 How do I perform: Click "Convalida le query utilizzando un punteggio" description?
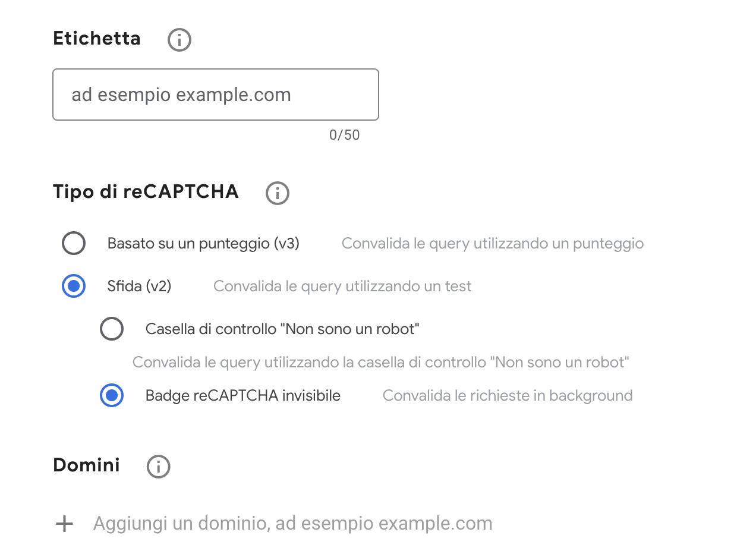[492, 243]
